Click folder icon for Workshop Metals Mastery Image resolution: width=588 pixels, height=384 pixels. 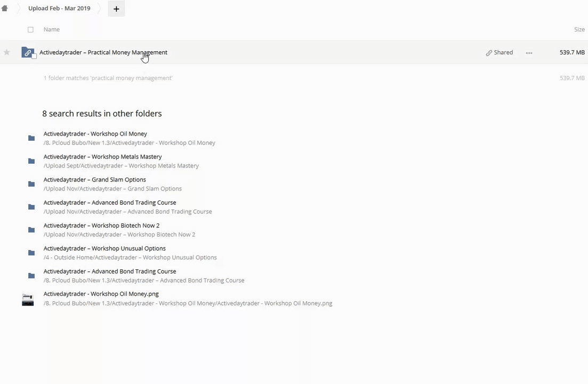[x=31, y=161]
